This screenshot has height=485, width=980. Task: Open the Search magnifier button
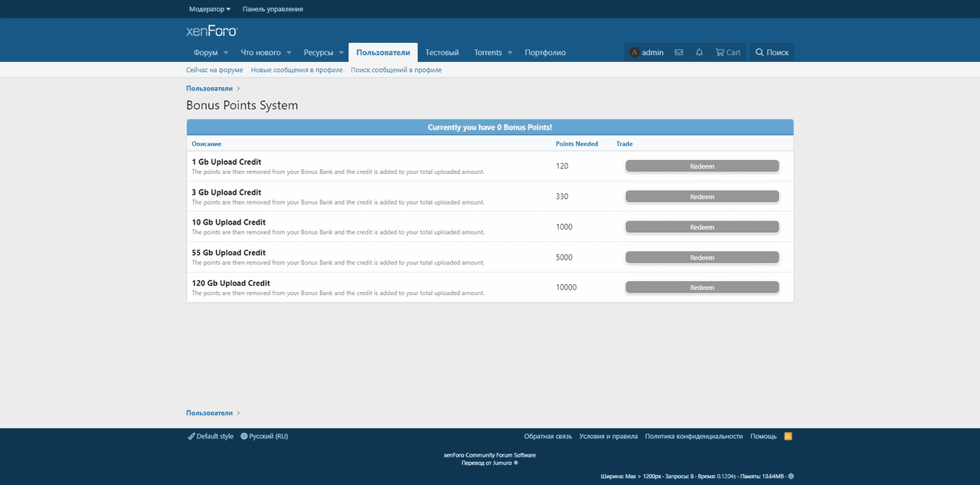coord(772,53)
